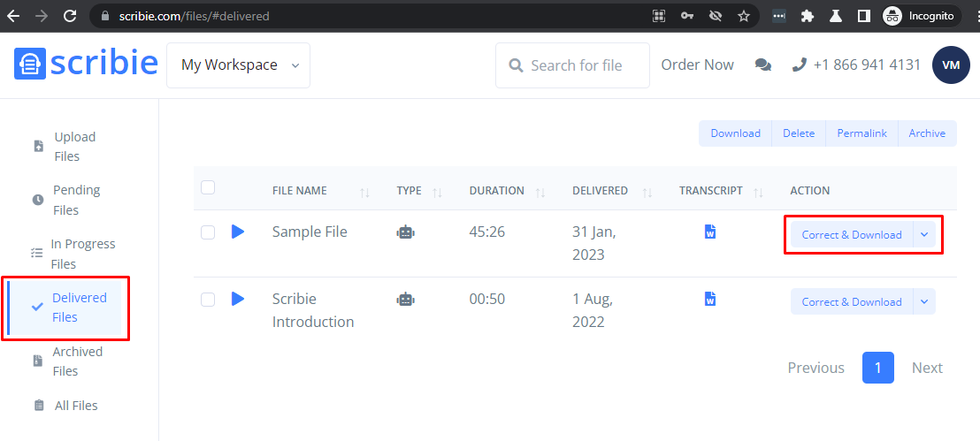Image resolution: width=980 pixels, height=441 pixels.
Task: Click the crossed-out eye tracking icon
Action: (x=716, y=16)
